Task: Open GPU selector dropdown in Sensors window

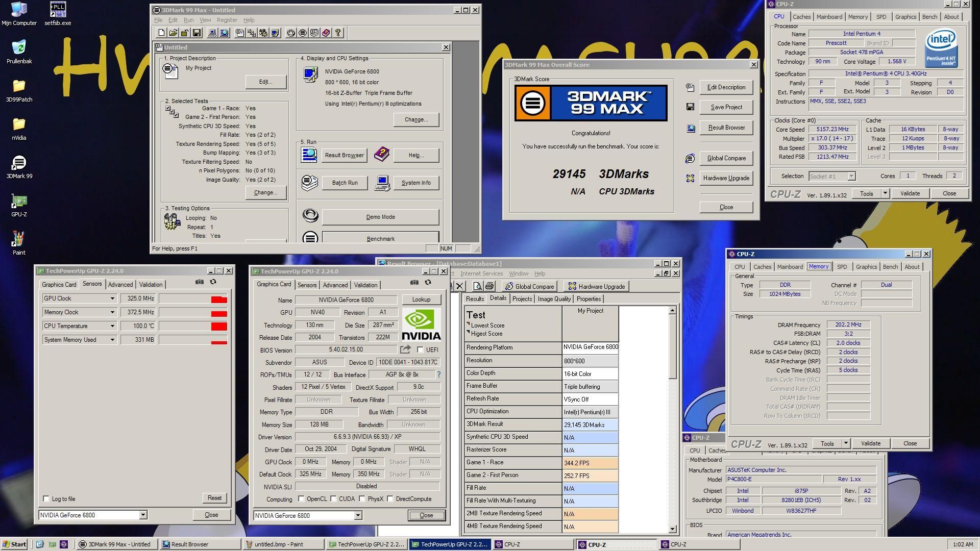Action: [x=143, y=515]
